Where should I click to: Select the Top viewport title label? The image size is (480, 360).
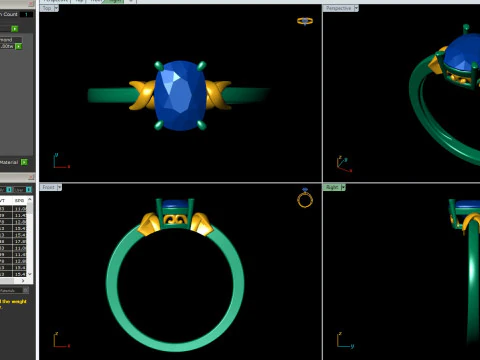click(47, 8)
